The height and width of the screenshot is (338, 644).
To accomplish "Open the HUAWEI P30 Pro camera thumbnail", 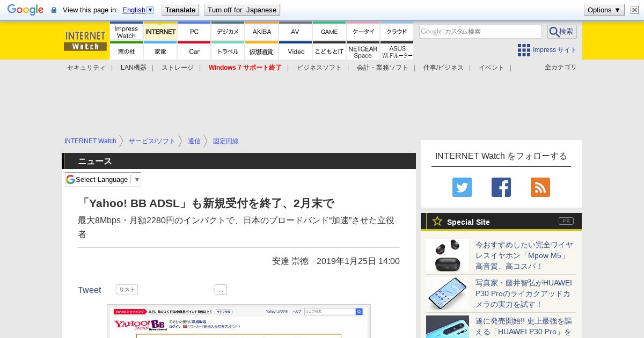I will (x=448, y=293).
